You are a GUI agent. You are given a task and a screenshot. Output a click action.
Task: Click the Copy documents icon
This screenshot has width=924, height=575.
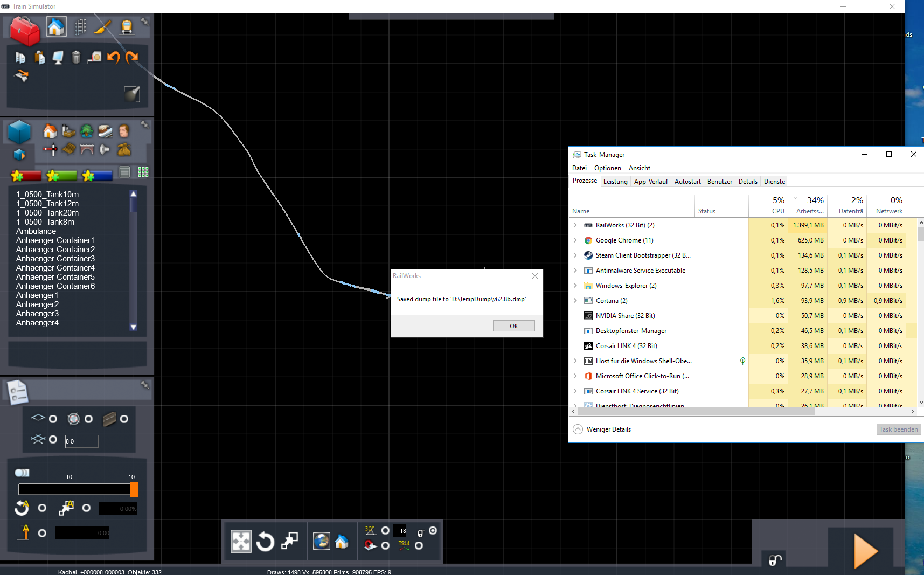[x=20, y=57]
